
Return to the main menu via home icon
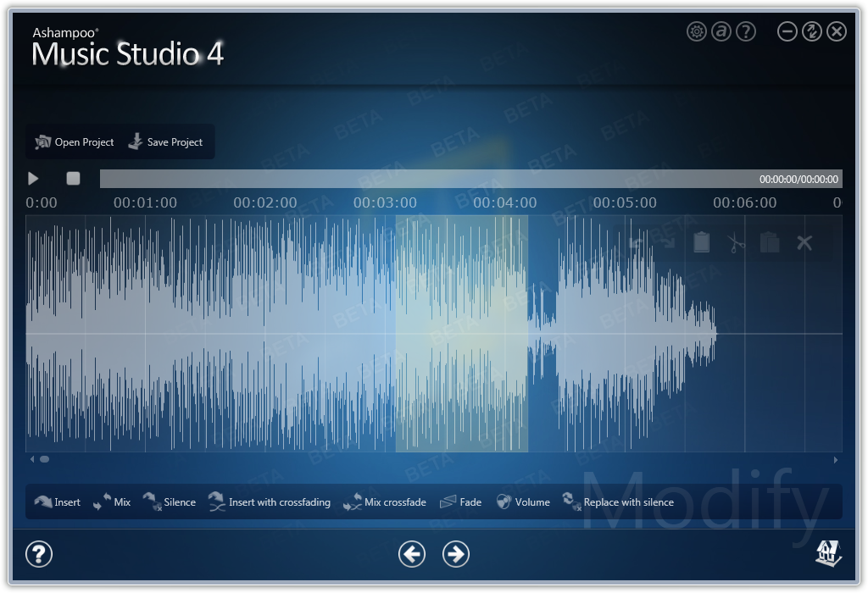point(828,553)
